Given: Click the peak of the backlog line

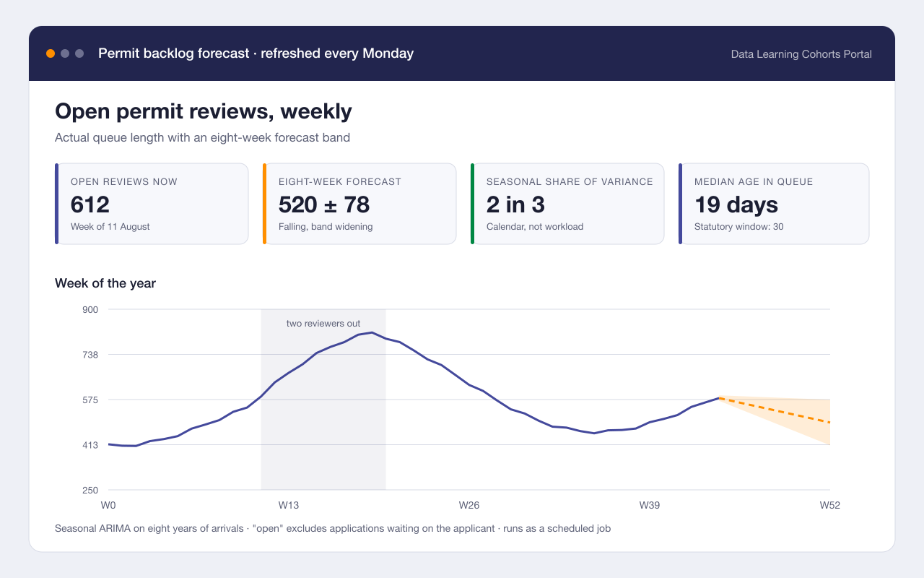Looking at the screenshot, I should (372, 332).
